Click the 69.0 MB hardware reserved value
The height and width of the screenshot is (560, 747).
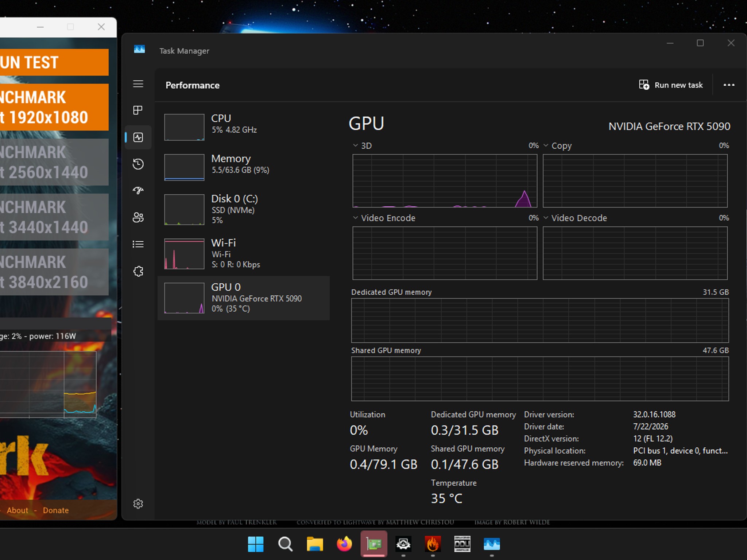click(x=647, y=463)
